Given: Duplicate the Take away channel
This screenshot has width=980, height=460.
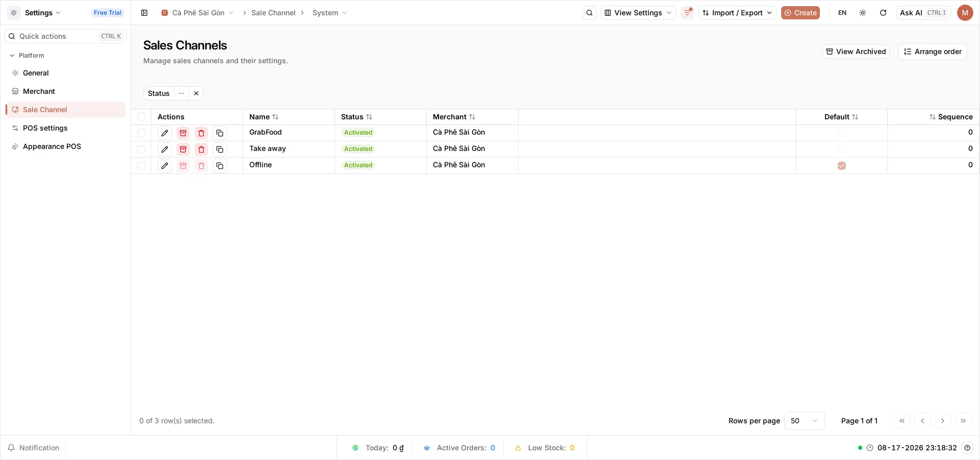Looking at the screenshot, I should click(x=220, y=149).
